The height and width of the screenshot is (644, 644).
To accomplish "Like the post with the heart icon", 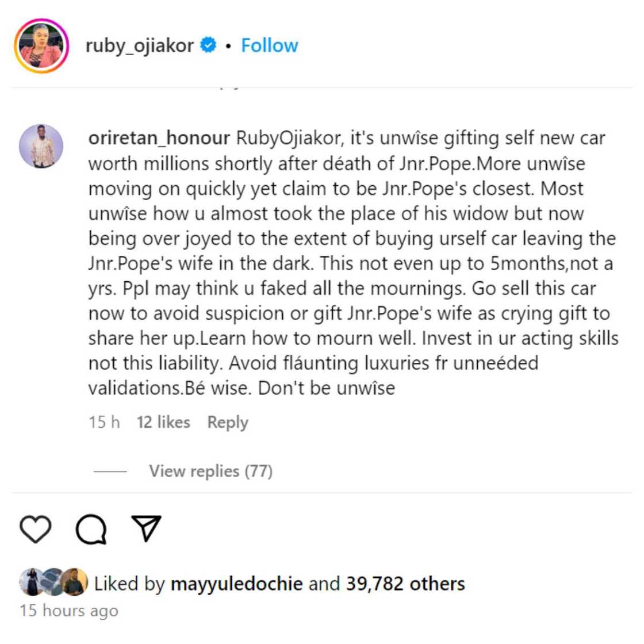I will (36, 529).
